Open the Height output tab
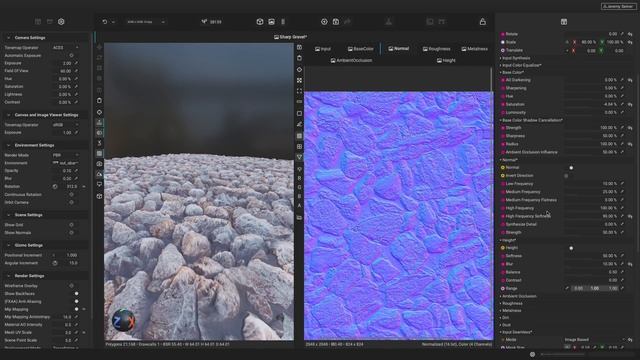Image resolution: width=640 pixels, height=360 pixels. [446, 60]
